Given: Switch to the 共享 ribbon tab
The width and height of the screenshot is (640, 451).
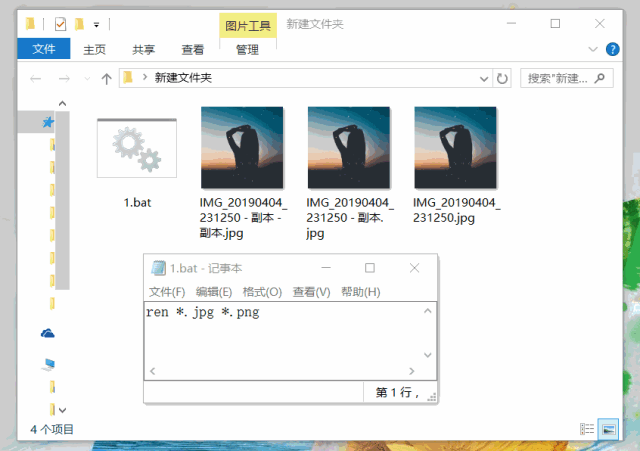Looking at the screenshot, I should pos(143,50).
